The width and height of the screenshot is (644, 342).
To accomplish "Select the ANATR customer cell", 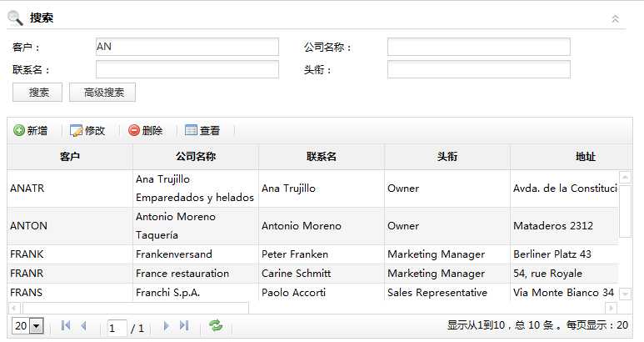I will pyautogui.click(x=70, y=189).
